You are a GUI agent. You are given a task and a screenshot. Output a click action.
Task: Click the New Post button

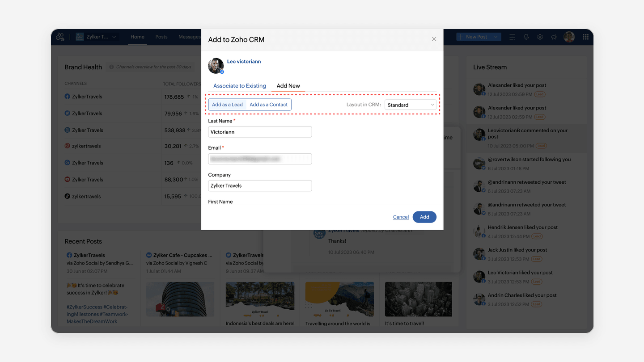474,37
